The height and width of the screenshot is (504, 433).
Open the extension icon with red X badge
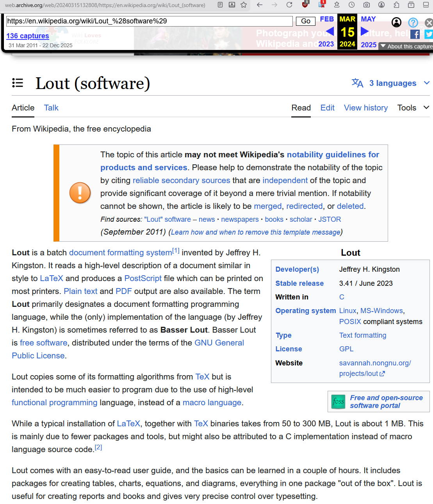point(322,5)
